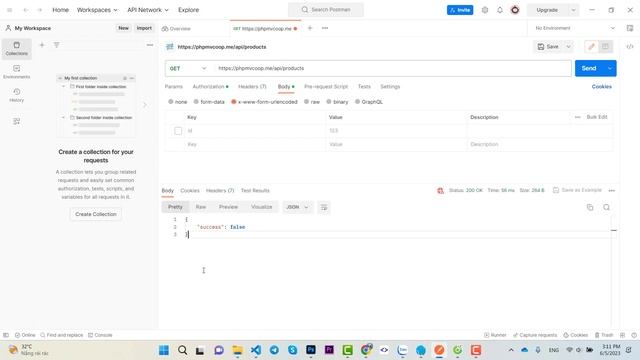Open the tab overflow three-dots menu
640x360 pixels.
325,28
